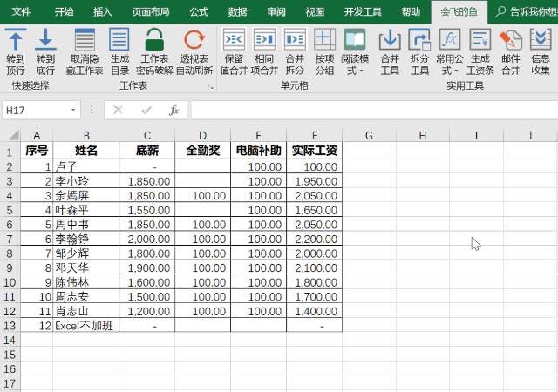This screenshot has height=392, width=558.
Task: Open the 开始 tab
Action: click(x=64, y=11)
